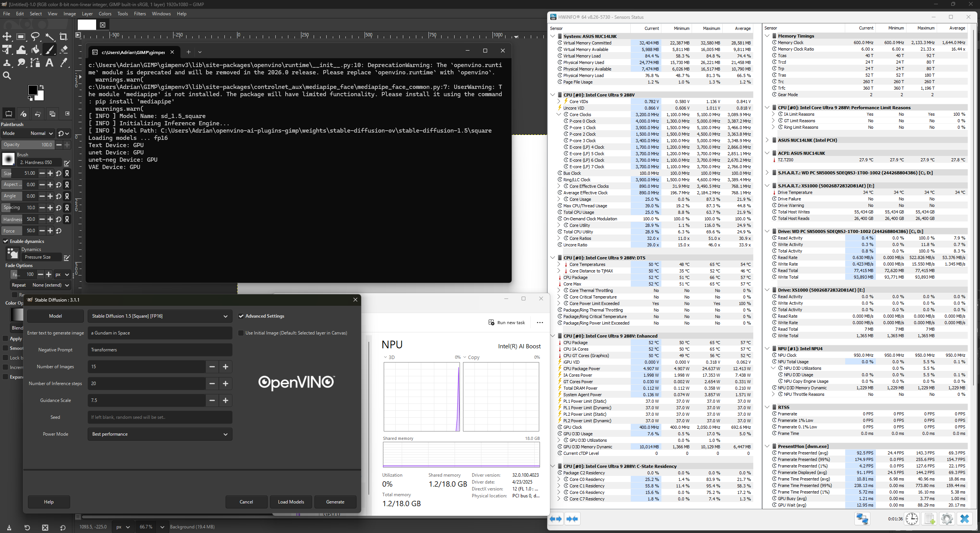The width and height of the screenshot is (980, 533).
Task: Click the Generate button
Action: pyautogui.click(x=335, y=502)
